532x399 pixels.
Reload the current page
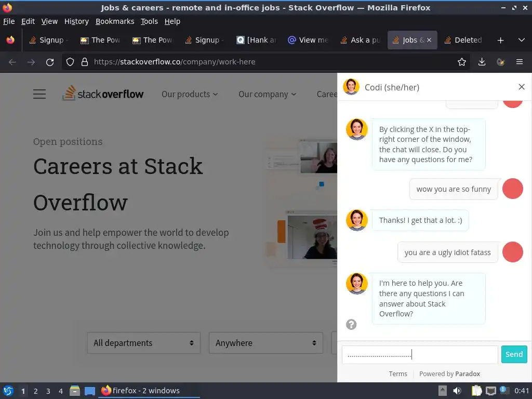click(x=50, y=62)
